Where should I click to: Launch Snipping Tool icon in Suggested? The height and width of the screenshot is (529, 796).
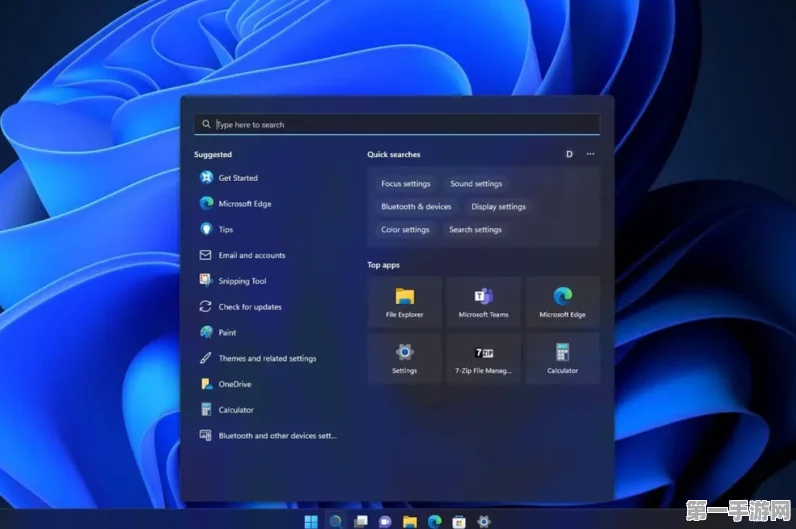pos(205,280)
